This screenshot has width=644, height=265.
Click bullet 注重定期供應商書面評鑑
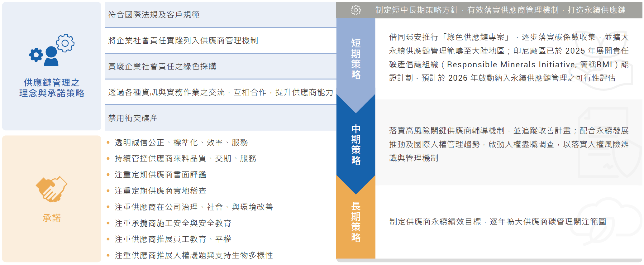[x=160, y=175]
